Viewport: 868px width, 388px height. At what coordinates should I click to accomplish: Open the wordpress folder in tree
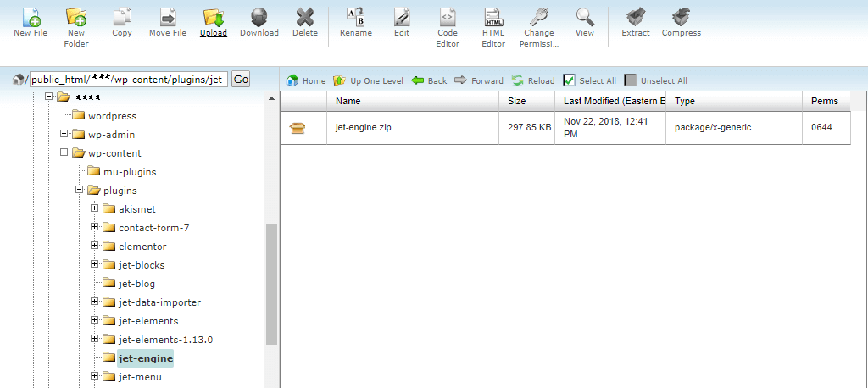click(x=112, y=116)
